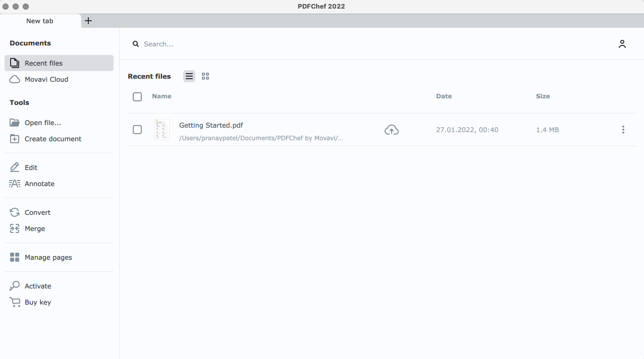Viewport: 644px width, 359px height.
Task: Switch to the New tab tab
Action: point(40,21)
